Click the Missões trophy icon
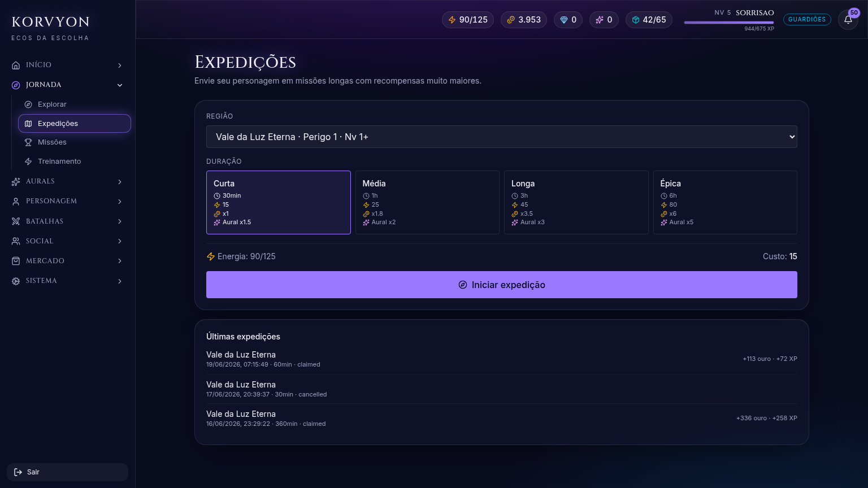The image size is (868, 488). (28, 142)
